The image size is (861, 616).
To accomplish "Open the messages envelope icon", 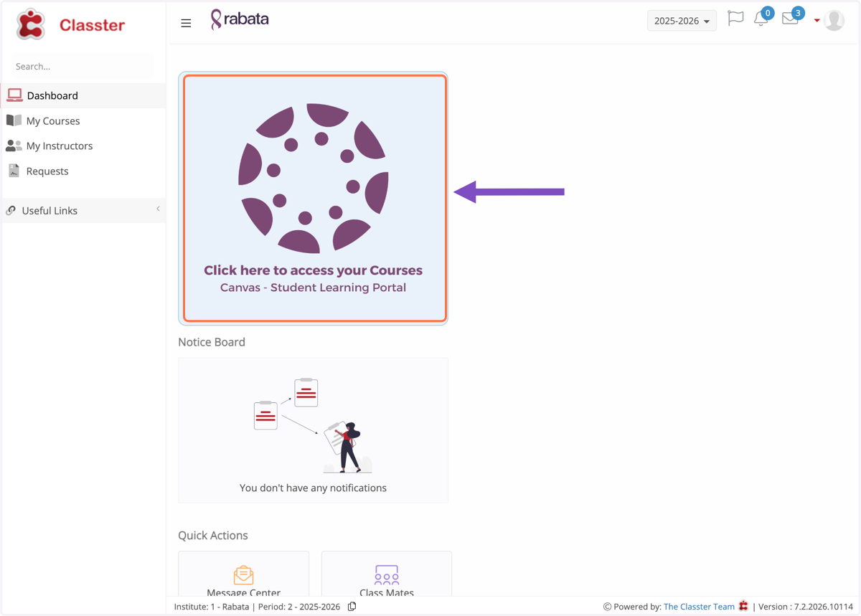I will point(790,19).
